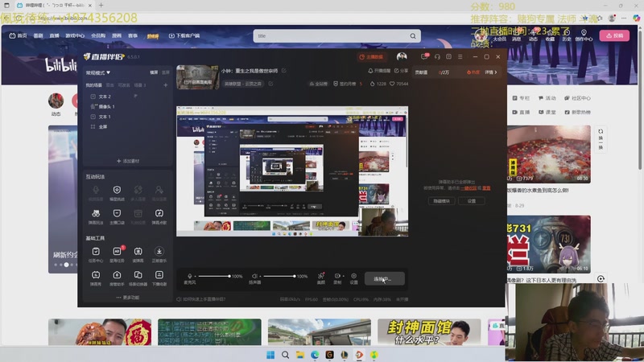Click the 隐藏模块 button

pyautogui.click(x=441, y=201)
